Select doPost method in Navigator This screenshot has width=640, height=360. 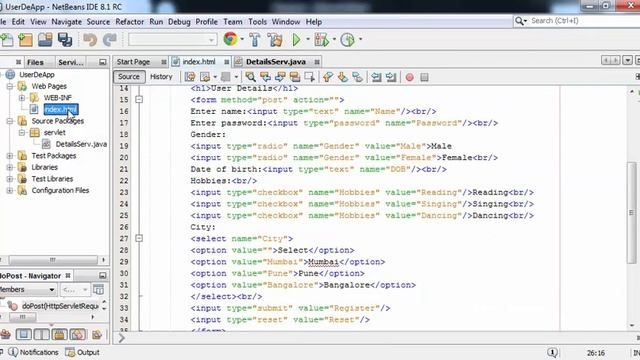coord(60,306)
